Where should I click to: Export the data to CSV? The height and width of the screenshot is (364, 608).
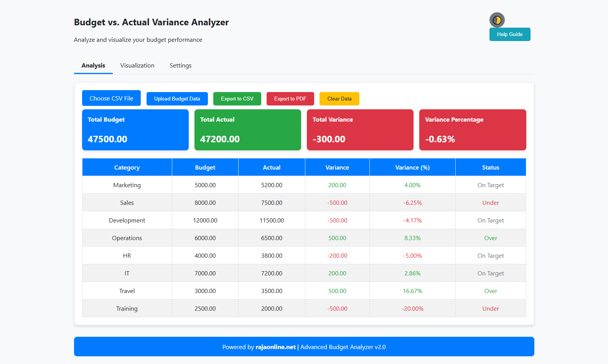[237, 99]
